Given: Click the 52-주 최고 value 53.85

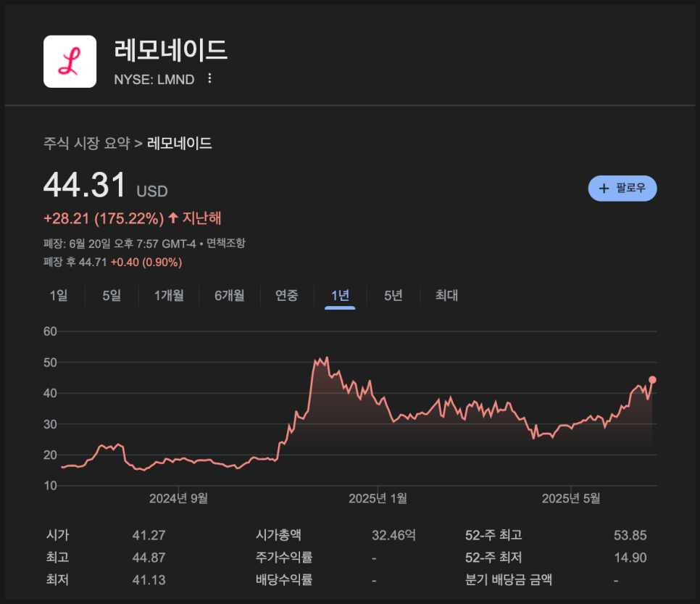Looking at the screenshot, I should click(x=630, y=535).
